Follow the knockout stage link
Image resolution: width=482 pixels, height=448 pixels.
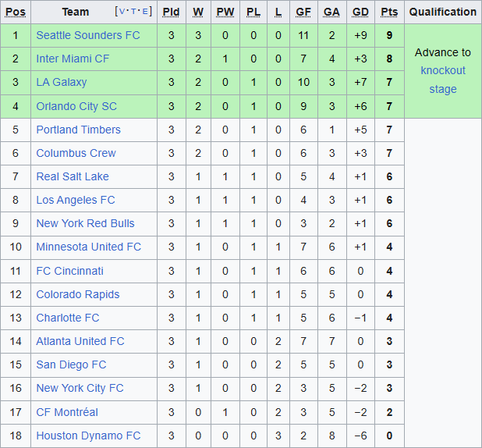443,80
